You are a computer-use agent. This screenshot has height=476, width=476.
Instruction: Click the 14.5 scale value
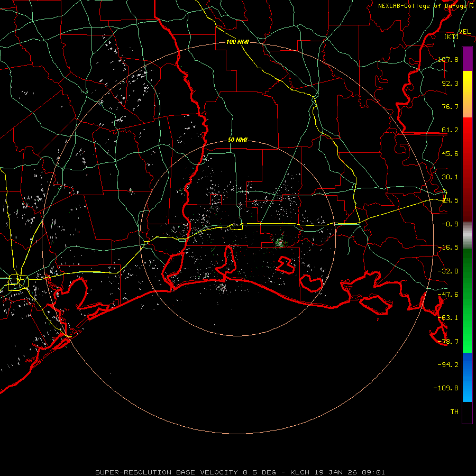(x=450, y=200)
